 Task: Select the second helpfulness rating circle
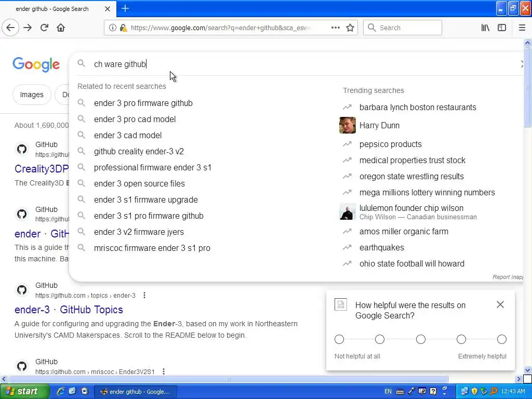coord(380,339)
